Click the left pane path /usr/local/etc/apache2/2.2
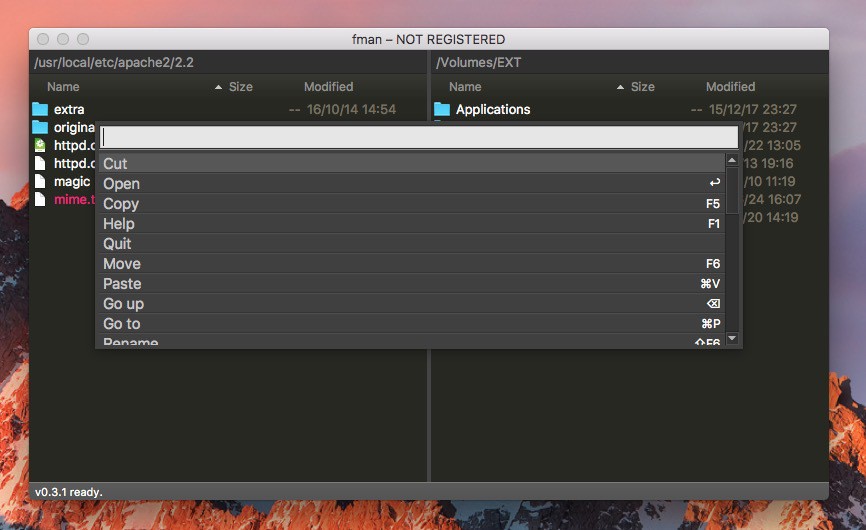The width and height of the screenshot is (866, 530). (114, 62)
